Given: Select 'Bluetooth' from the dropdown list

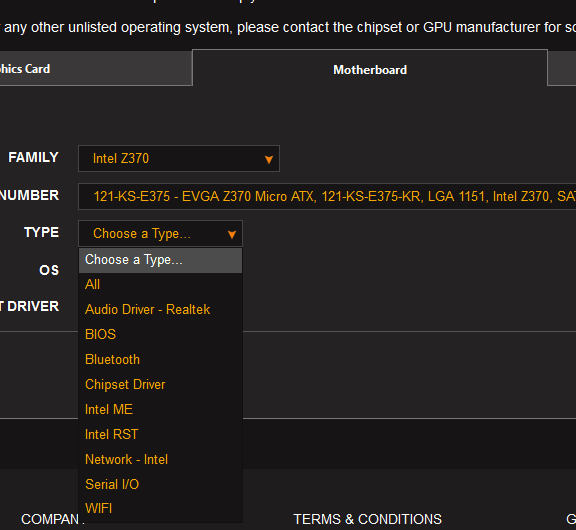Looking at the screenshot, I should point(160,360).
